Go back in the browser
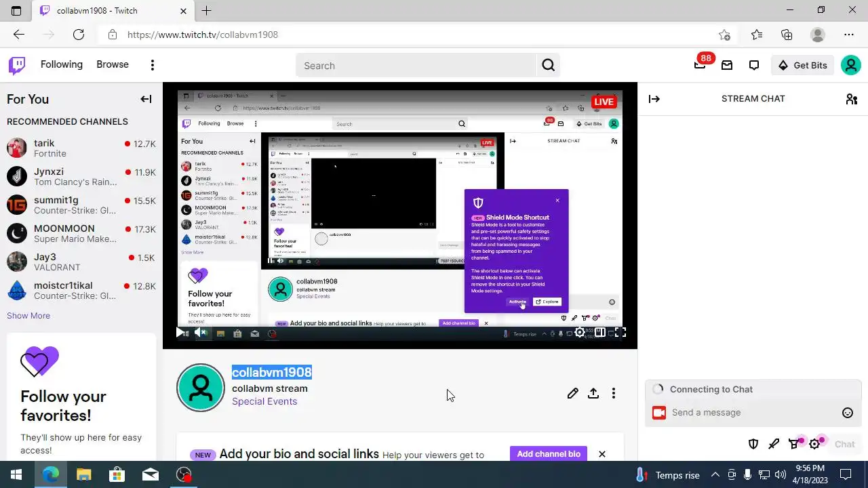Screen dimensions: 868x488 coord(19,35)
